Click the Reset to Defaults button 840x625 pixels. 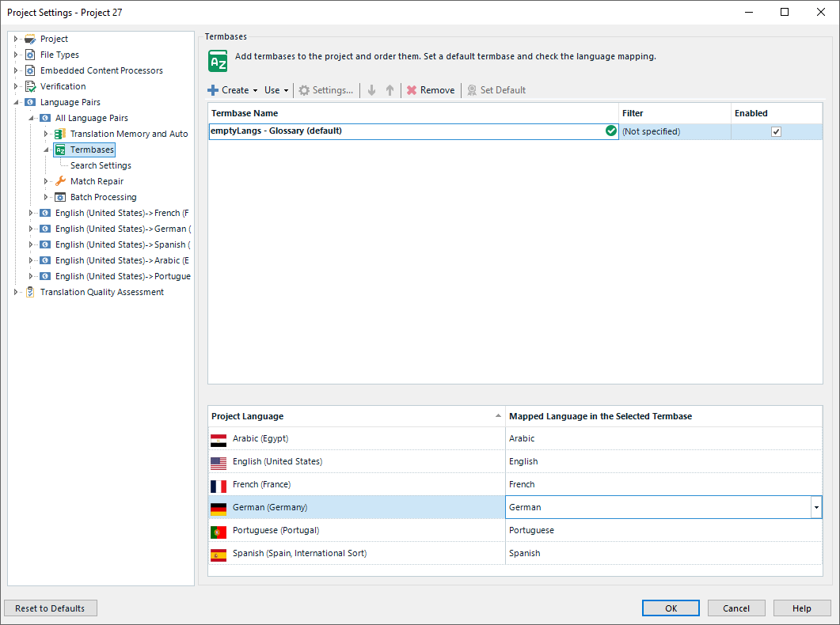click(x=51, y=608)
